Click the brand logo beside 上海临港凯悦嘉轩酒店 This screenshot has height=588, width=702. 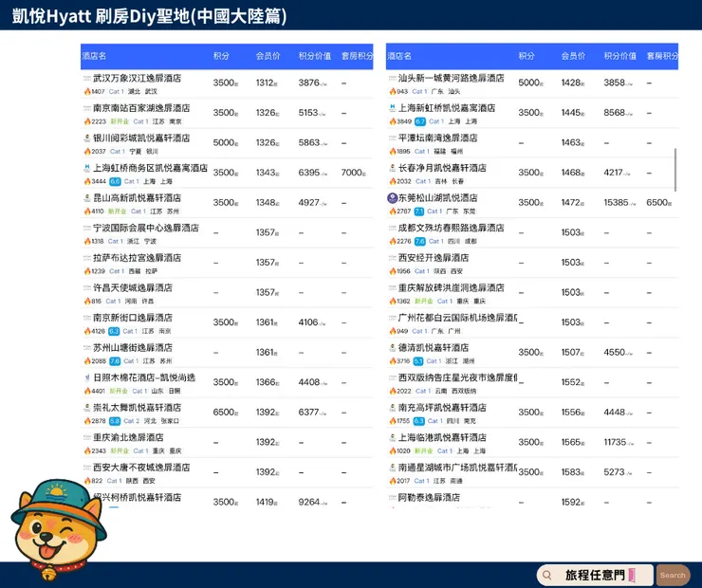393,437
